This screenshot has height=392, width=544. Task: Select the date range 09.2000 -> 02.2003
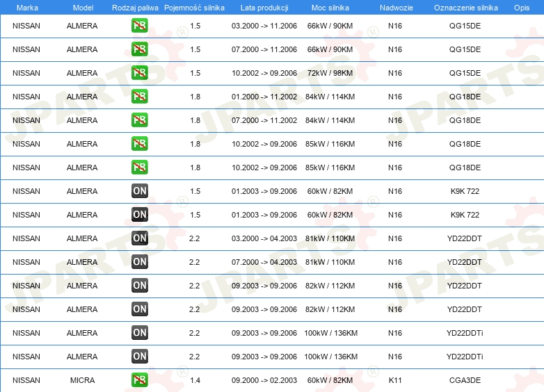(x=264, y=380)
